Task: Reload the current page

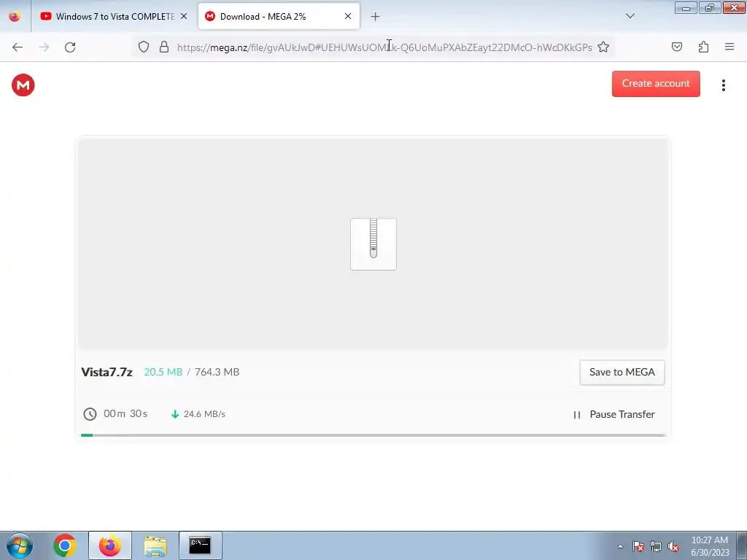Action: pyautogui.click(x=70, y=47)
